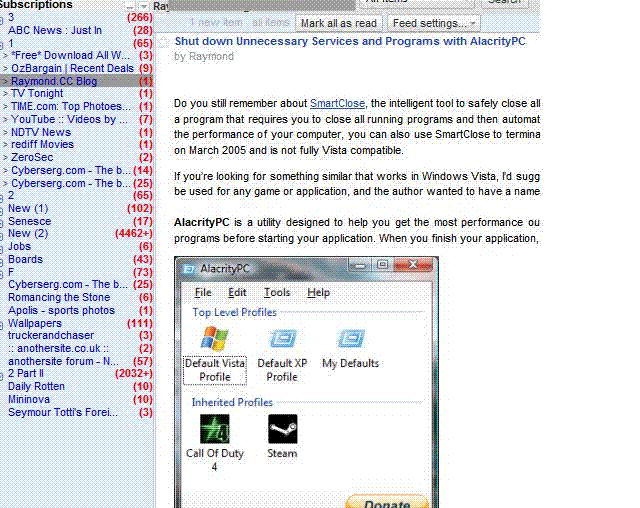
Task: Open anothersite forum - N... feed
Action: [63, 362]
